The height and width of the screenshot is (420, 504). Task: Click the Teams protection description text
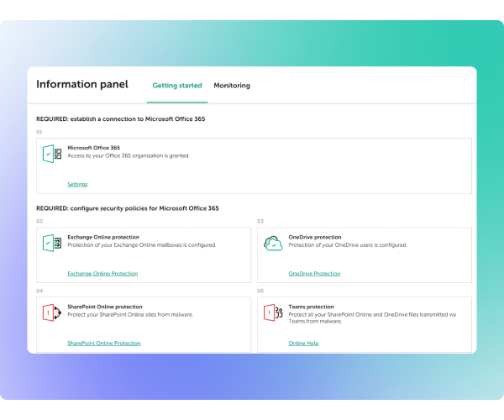pos(372,318)
